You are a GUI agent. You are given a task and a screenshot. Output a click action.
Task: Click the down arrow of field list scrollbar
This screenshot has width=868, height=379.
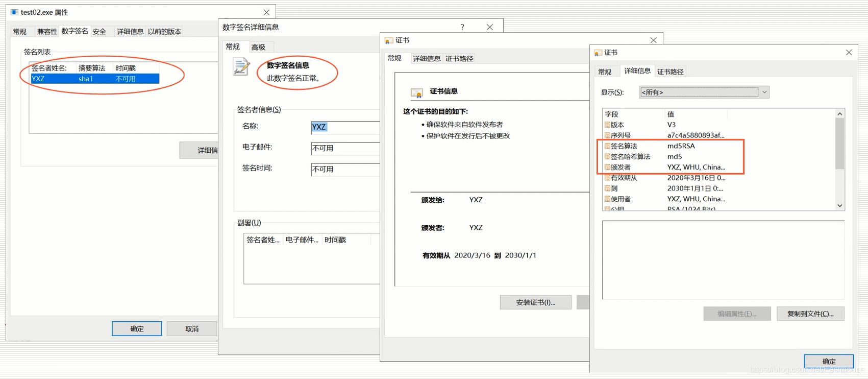839,205
